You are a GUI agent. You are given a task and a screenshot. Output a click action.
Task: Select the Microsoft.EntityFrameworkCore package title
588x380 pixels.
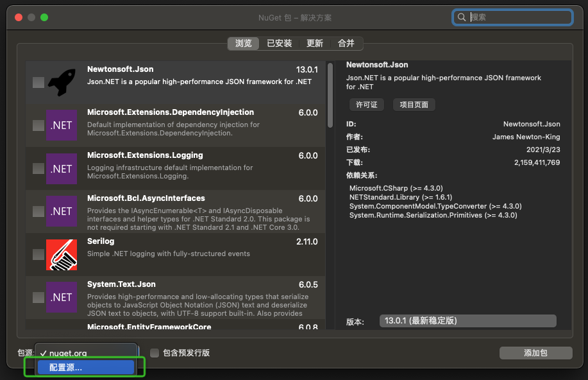pyautogui.click(x=149, y=327)
